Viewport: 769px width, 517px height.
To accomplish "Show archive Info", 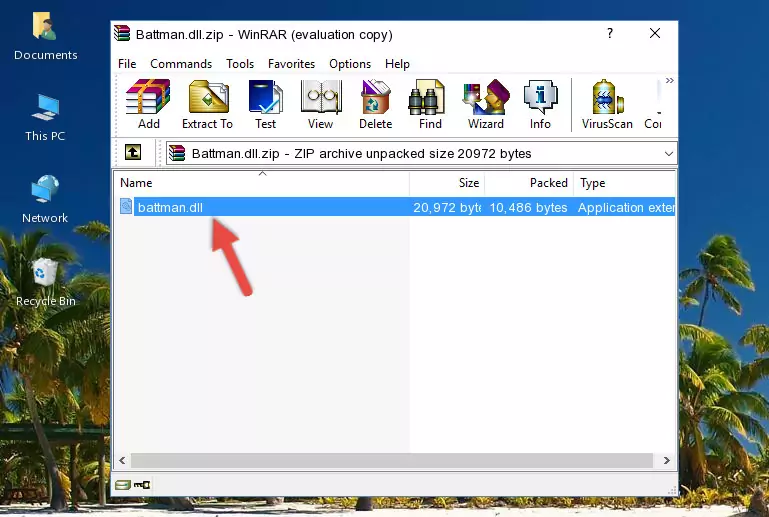I will click(x=540, y=104).
